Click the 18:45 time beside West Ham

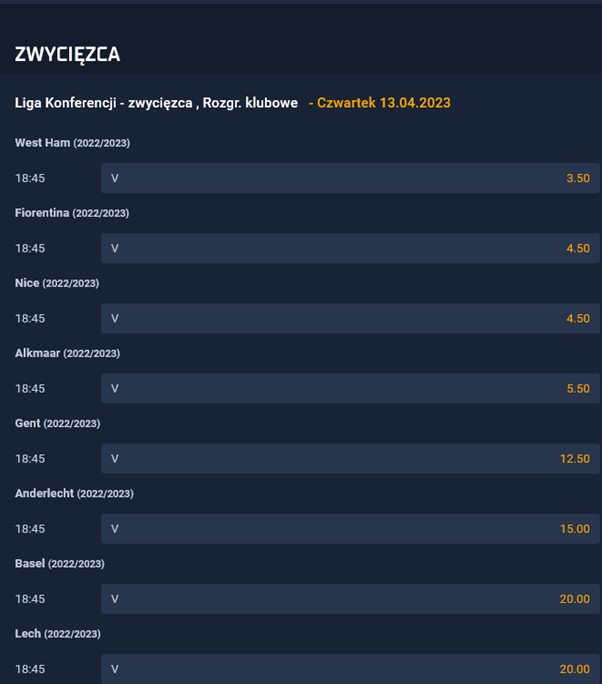[30, 178]
